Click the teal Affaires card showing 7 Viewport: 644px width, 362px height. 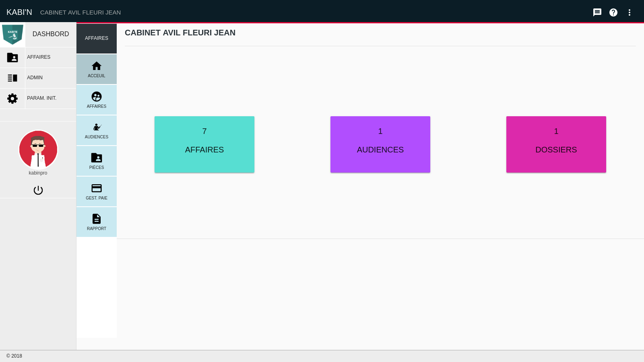point(204,144)
